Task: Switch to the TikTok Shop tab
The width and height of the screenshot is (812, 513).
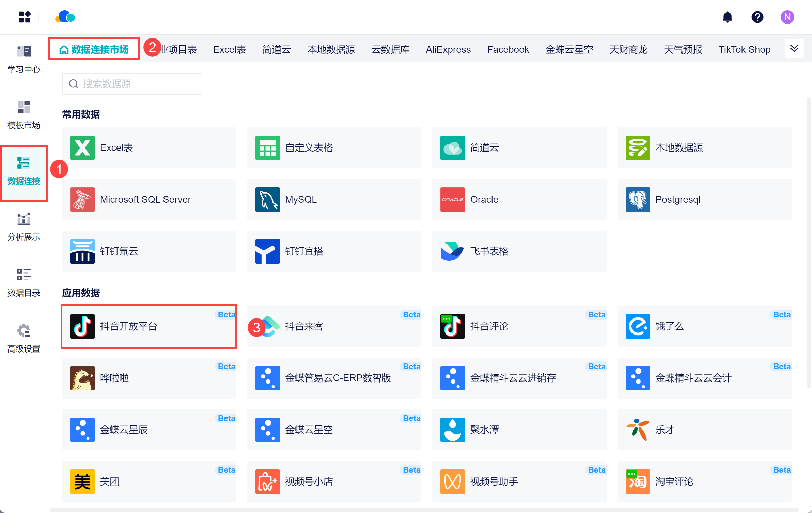Action: (x=744, y=50)
